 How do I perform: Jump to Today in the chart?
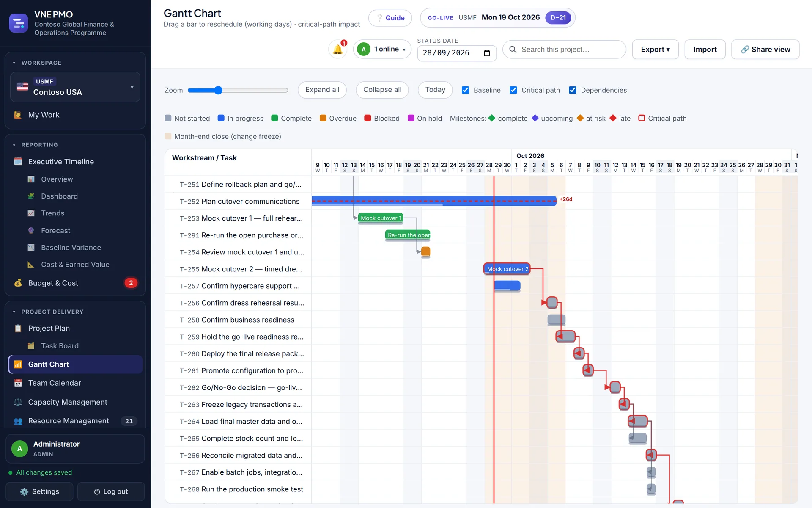[435, 90]
